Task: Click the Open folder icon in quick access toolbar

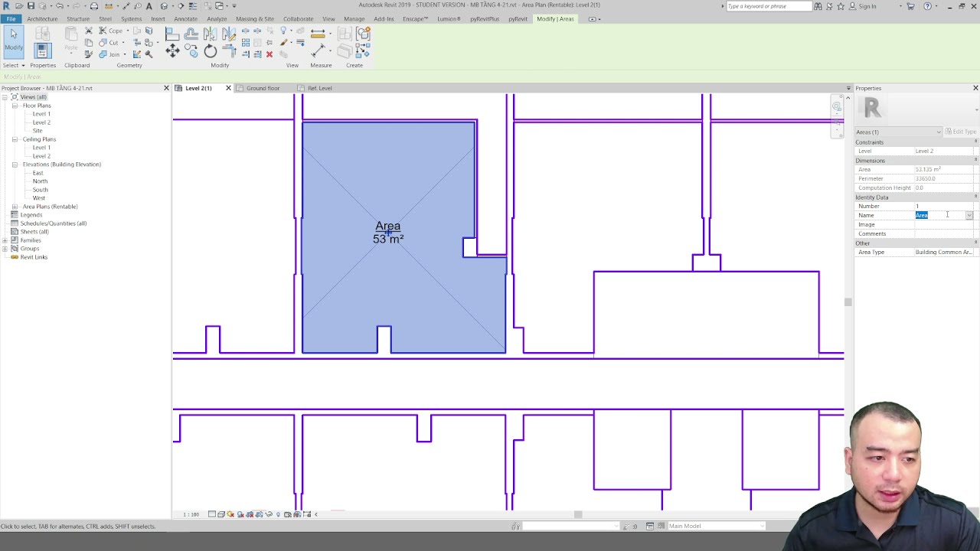Action: (19, 6)
